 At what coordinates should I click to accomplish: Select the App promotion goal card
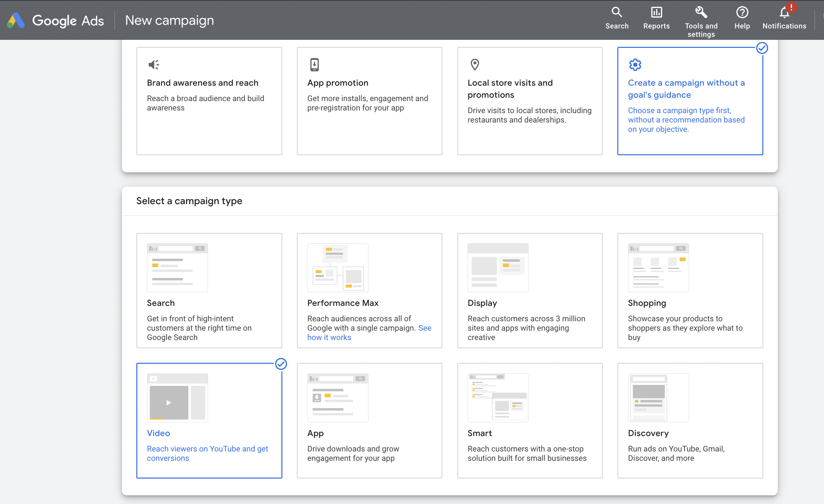[x=369, y=101]
